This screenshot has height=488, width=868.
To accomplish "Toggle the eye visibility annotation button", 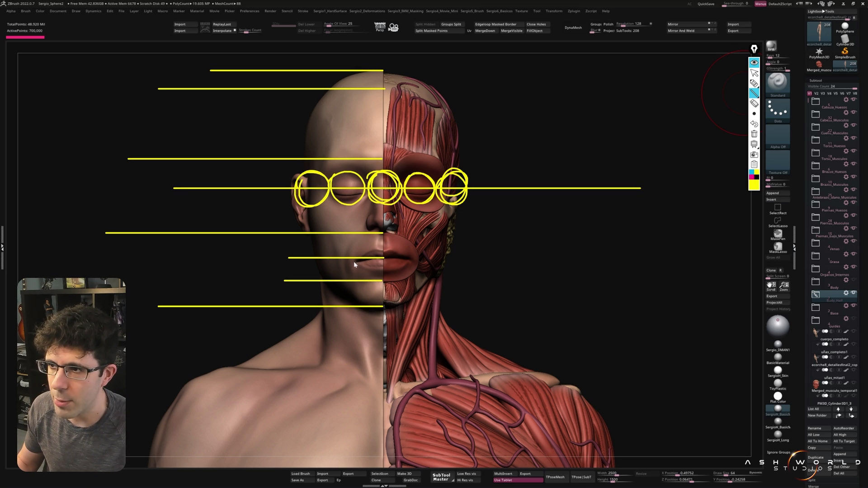I will 754,62.
